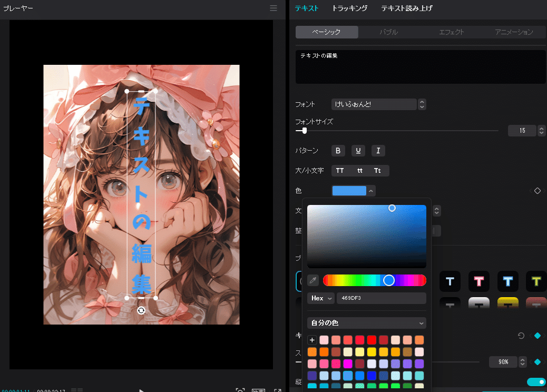Set lowercase with the tt button

360,171
